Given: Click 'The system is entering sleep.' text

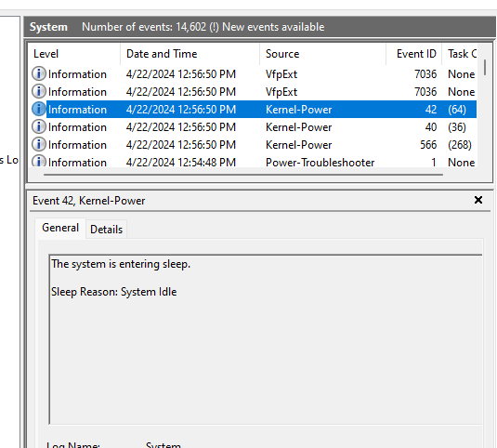Looking at the screenshot, I should [121, 264].
